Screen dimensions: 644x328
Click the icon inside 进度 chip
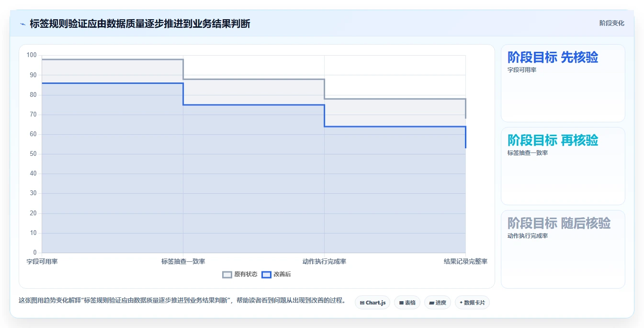(x=431, y=303)
